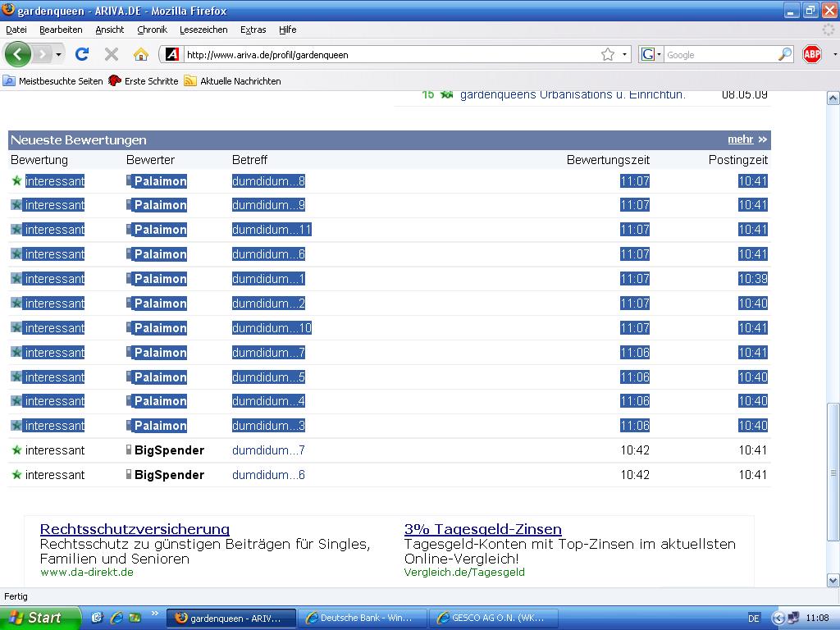840x630 pixels.
Task: Open the Extras menu
Action: (253, 30)
